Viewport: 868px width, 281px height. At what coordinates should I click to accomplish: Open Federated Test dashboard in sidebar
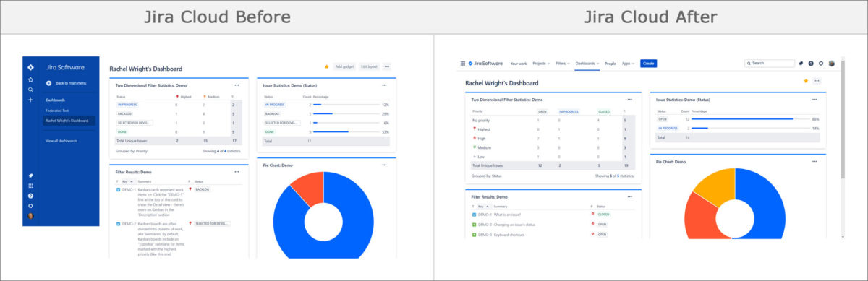tap(58, 110)
